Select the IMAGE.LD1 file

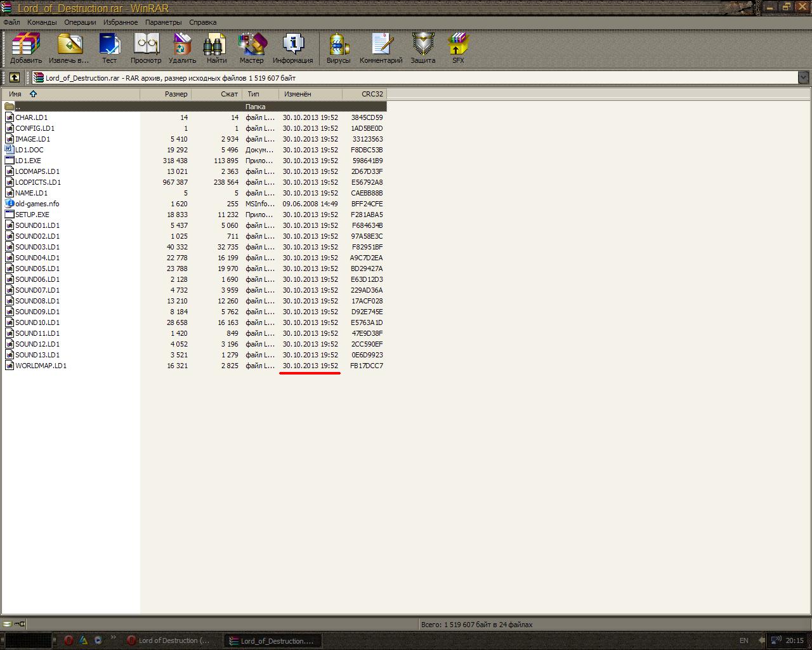point(194,139)
